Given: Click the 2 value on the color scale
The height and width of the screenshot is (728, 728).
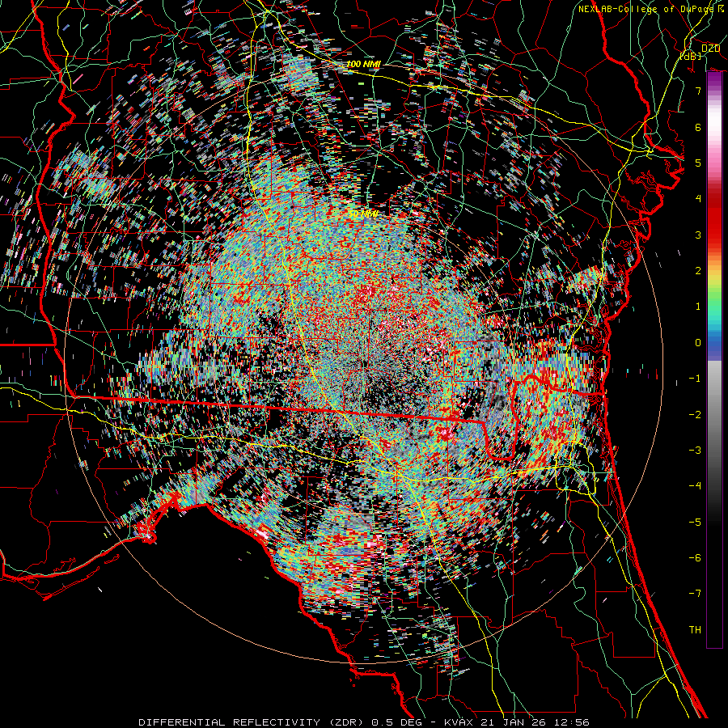Looking at the screenshot, I should tap(698, 271).
